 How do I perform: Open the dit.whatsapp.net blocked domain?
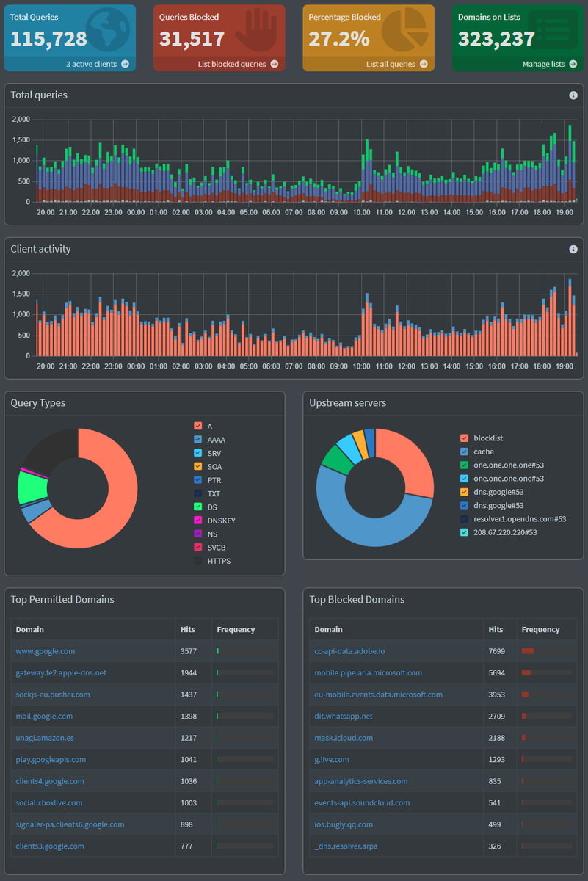pyautogui.click(x=343, y=716)
